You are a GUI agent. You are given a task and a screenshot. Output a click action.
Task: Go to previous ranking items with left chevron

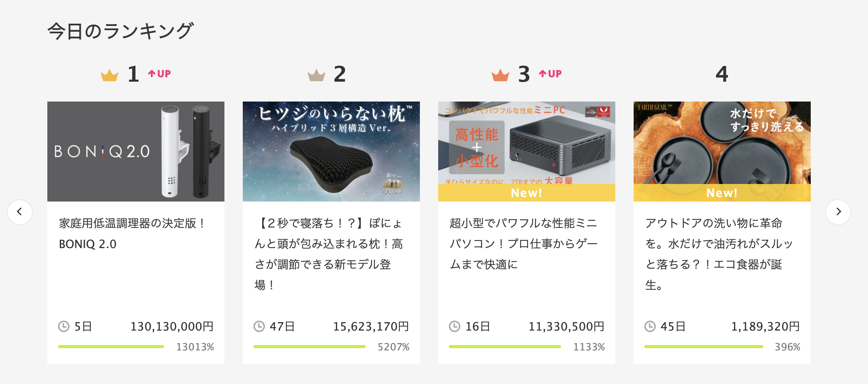tap(20, 212)
